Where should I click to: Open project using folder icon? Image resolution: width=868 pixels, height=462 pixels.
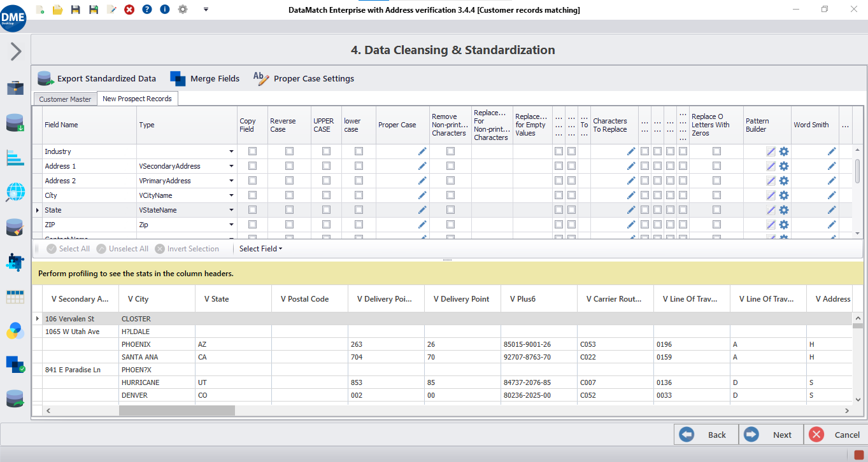tap(57, 10)
